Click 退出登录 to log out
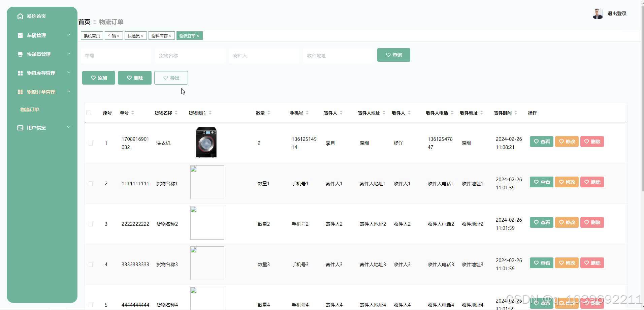644x310 pixels. 617,13
